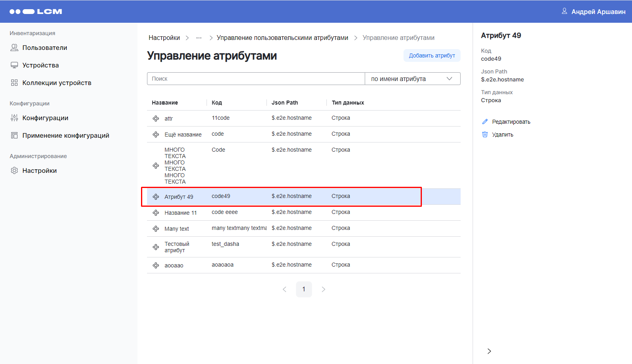Click the LCM logo in header

point(36,12)
